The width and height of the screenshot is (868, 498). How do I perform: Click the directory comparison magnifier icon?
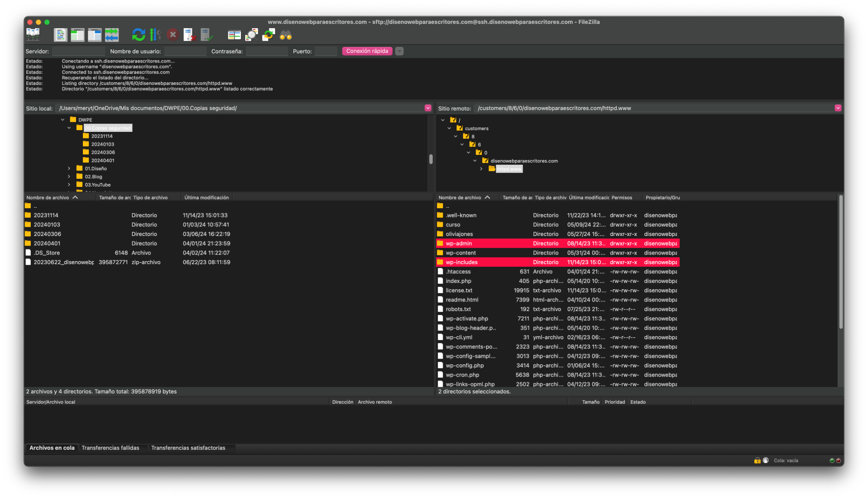point(251,35)
